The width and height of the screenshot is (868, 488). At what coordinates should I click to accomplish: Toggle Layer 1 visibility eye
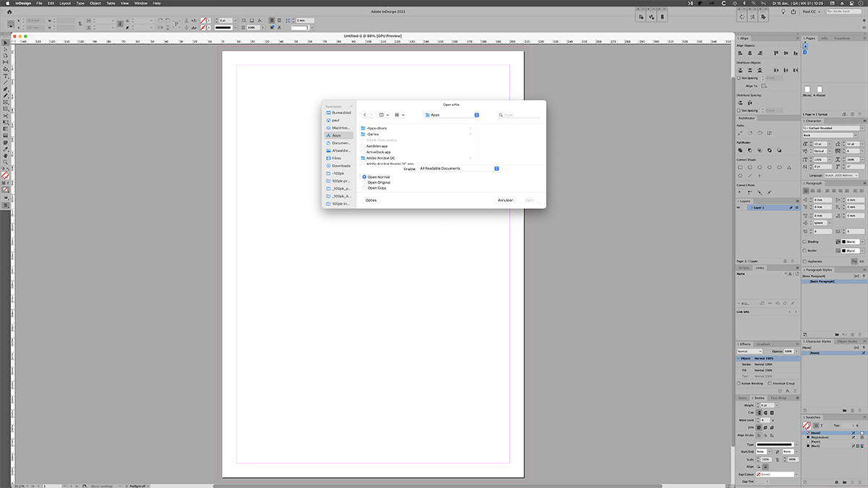tap(739, 207)
